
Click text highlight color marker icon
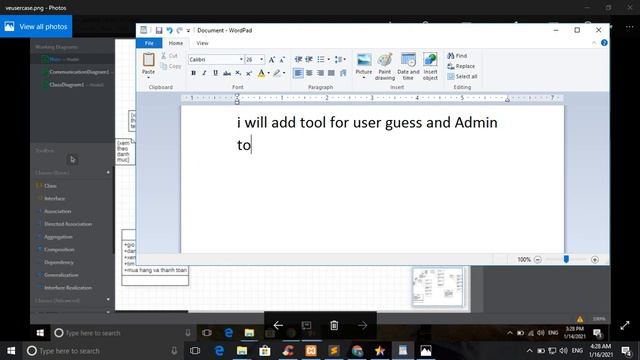(x=277, y=73)
